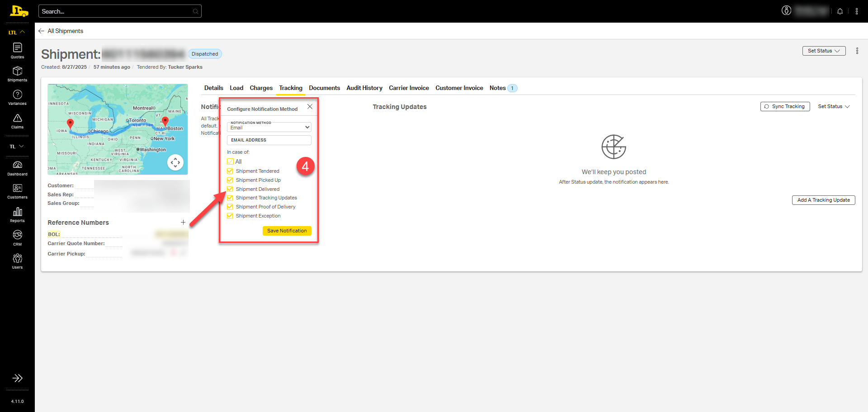Click the version number 4.11.0

pos(17,402)
